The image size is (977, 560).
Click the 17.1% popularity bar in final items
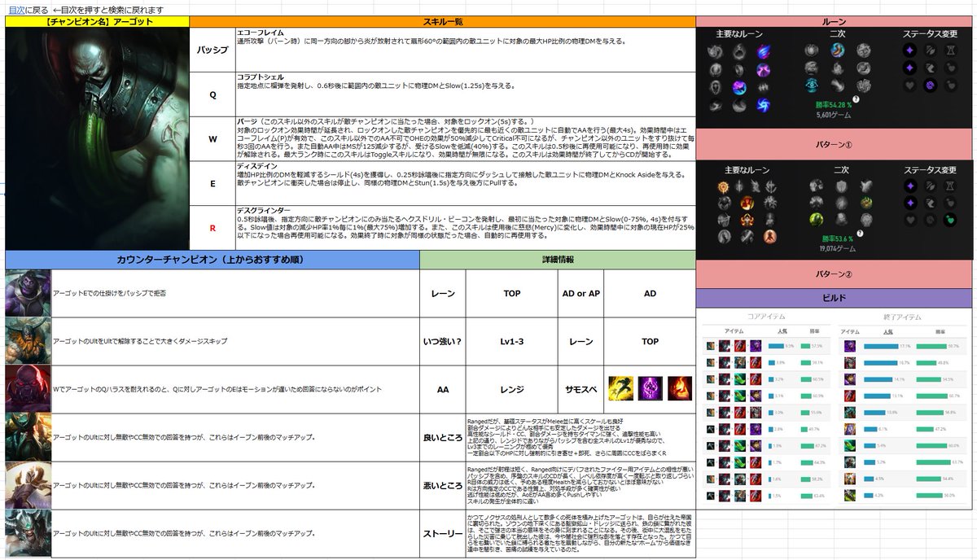[881, 346]
